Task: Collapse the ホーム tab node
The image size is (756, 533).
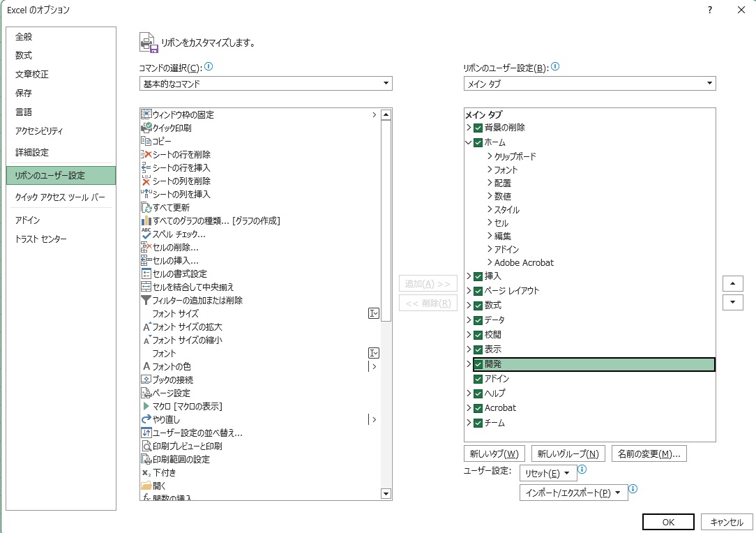Action: [x=468, y=142]
